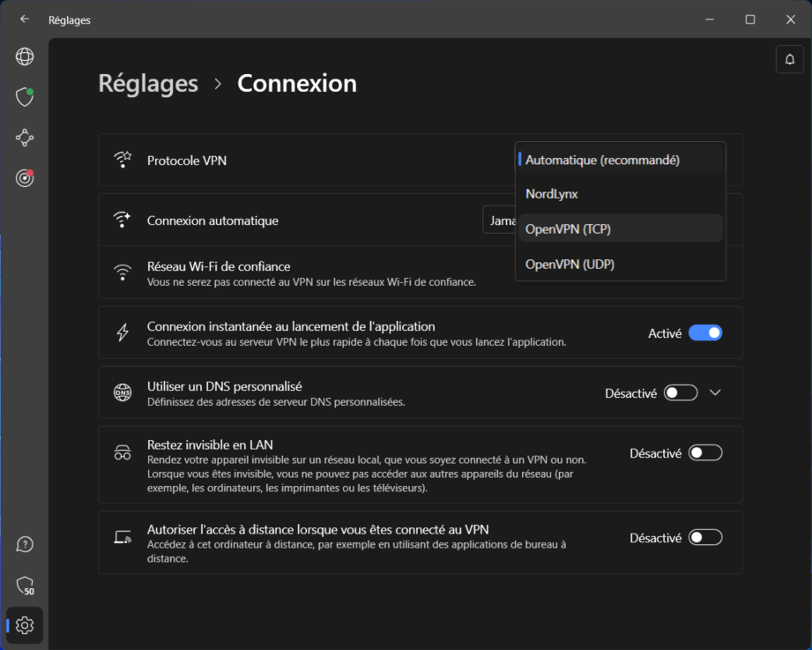Viewport: 812px width, 650px height.
Task: Go back using the arrow icon
Action: (25, 19)
